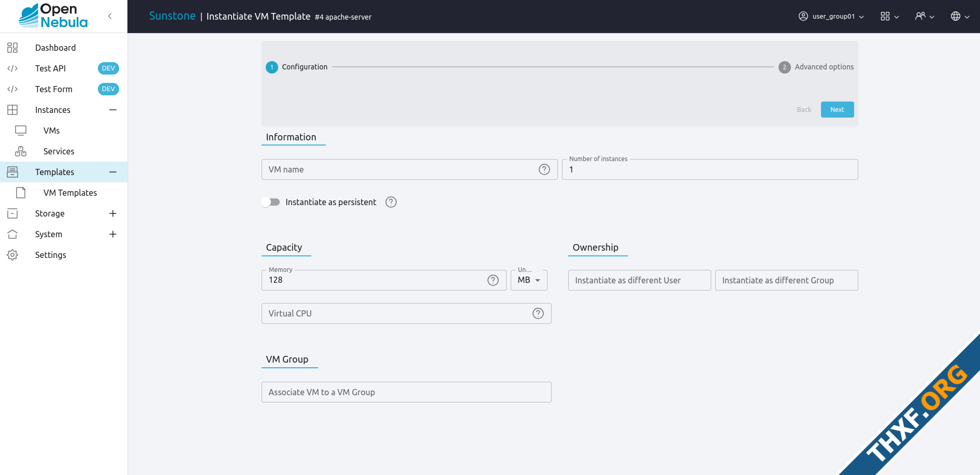Collapse the sidebar with the chevron arrow
Viewport: 980px width, 475px height.
point(110,16)
